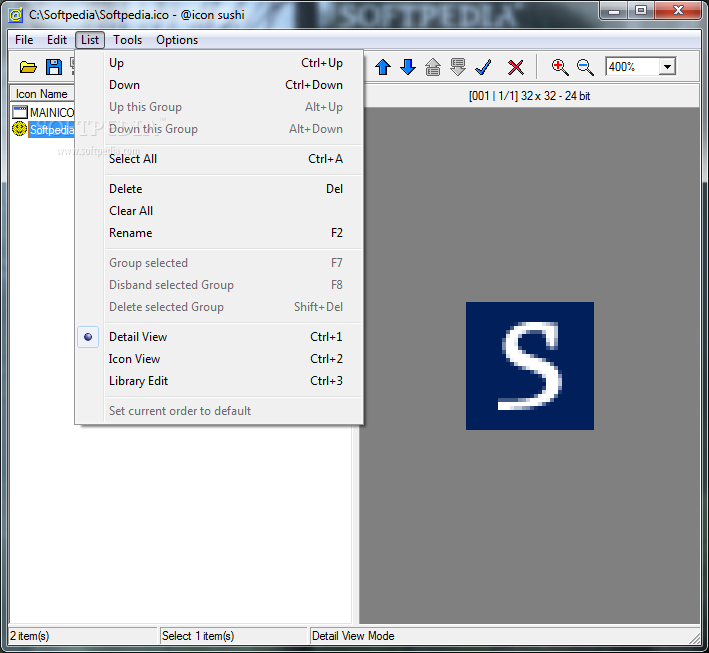Click the save floppy disk icon
The image size is (709, 653).
click(54, 67)
